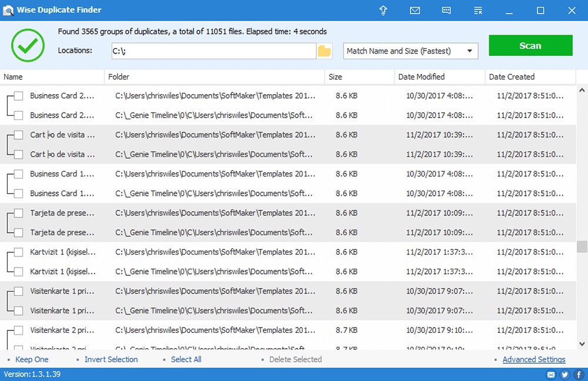Check Visitenkarte 1 in Genie Timeline folder
The width and height of the screenshot is (588, 381).
pos(18,310)
